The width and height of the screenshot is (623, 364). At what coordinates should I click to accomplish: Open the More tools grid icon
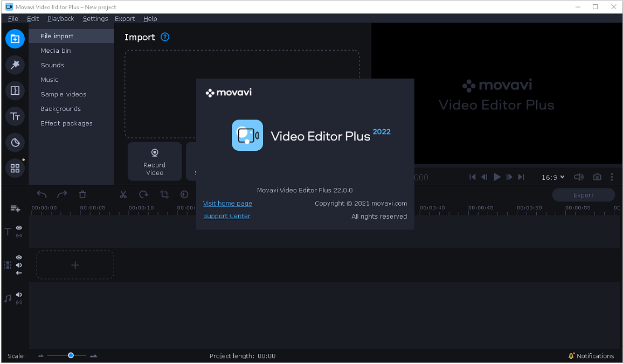coord(15,169)
